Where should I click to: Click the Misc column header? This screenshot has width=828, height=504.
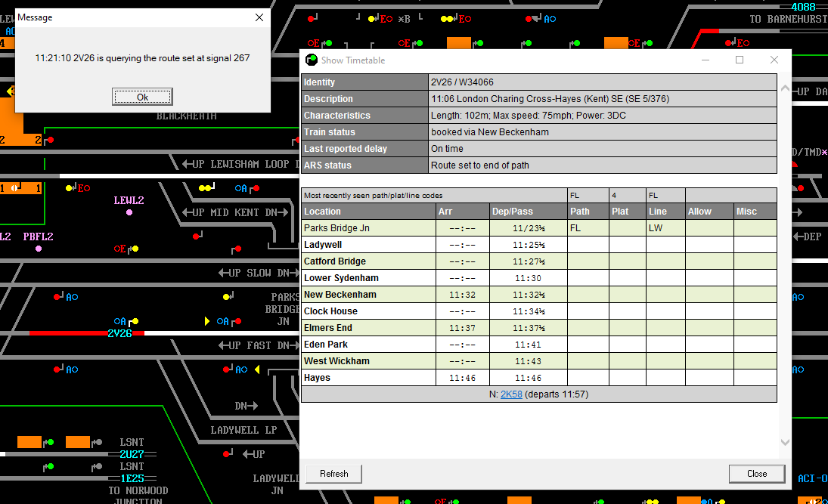[755, 212]
